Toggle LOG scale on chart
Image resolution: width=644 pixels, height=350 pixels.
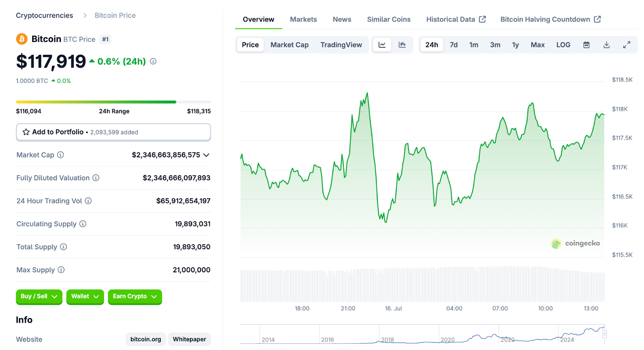[x=563, y=45]
